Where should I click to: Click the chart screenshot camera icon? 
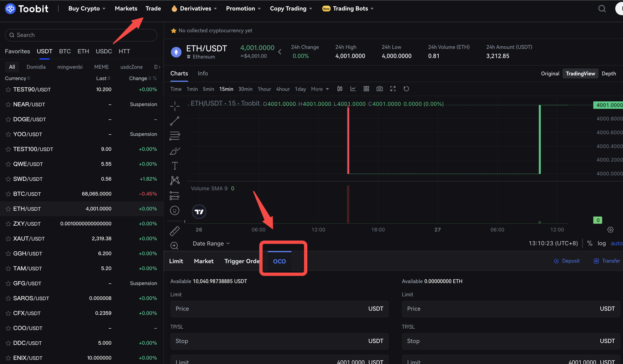pyautogui.click(x=379, y=89)
